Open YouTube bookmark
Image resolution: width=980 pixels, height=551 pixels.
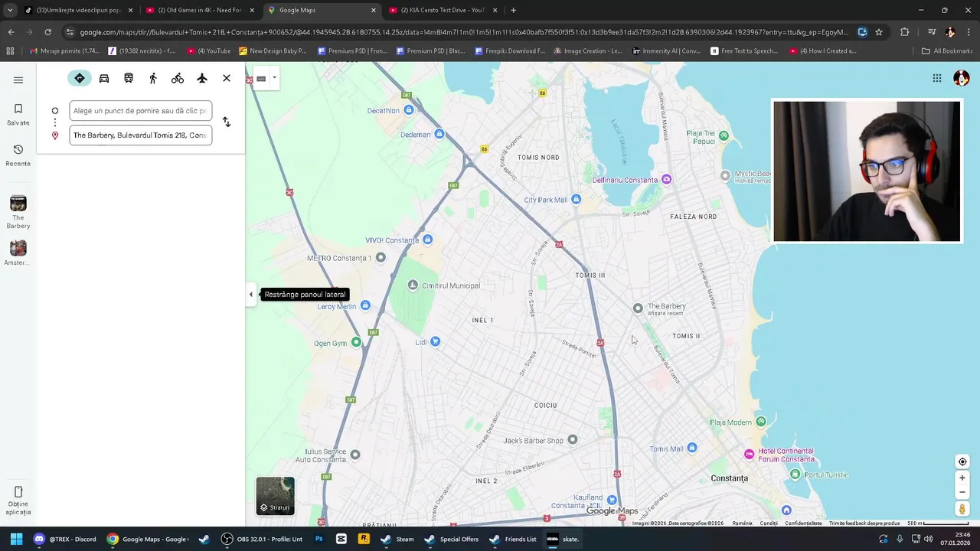click(209, 51)
